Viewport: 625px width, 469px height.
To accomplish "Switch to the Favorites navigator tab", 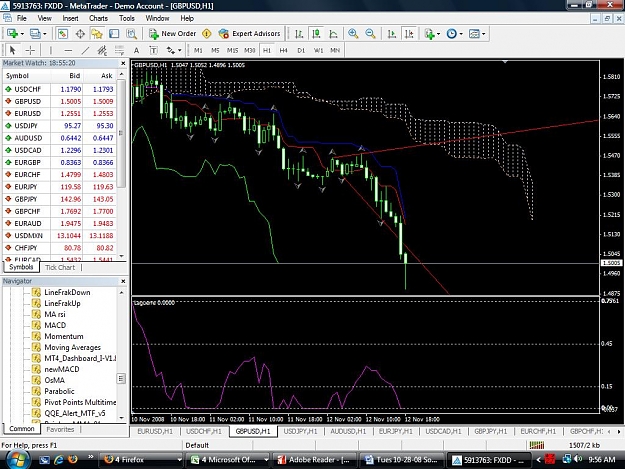I will 60,429.
